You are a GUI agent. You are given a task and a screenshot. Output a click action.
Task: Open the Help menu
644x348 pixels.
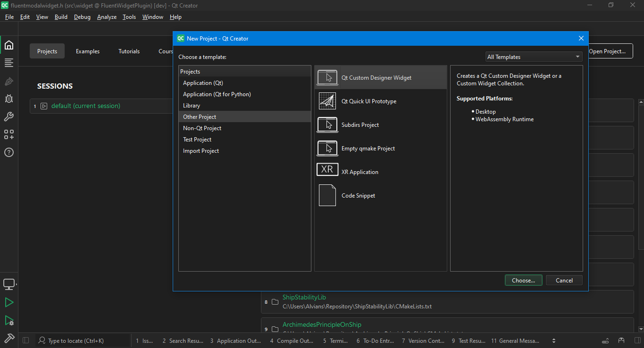pos(176,17)
